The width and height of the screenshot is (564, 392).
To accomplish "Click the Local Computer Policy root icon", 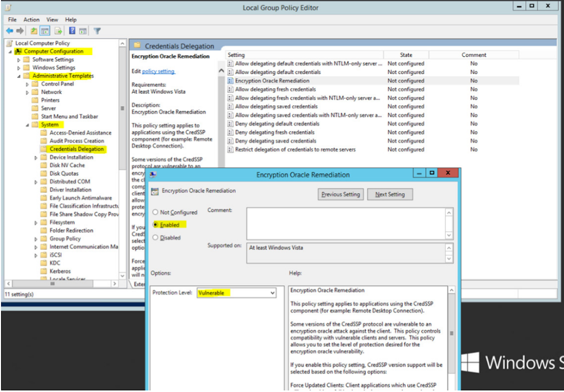I will point(10,43).
